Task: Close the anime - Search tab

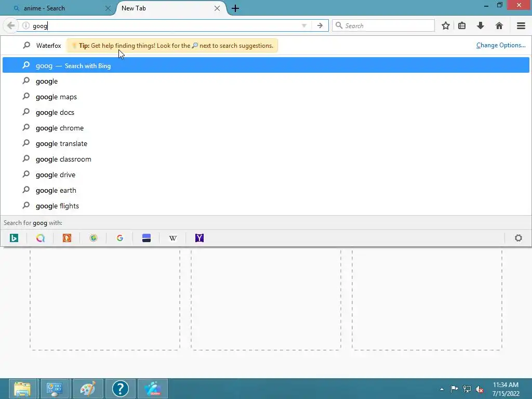Action: pos(108,8)
